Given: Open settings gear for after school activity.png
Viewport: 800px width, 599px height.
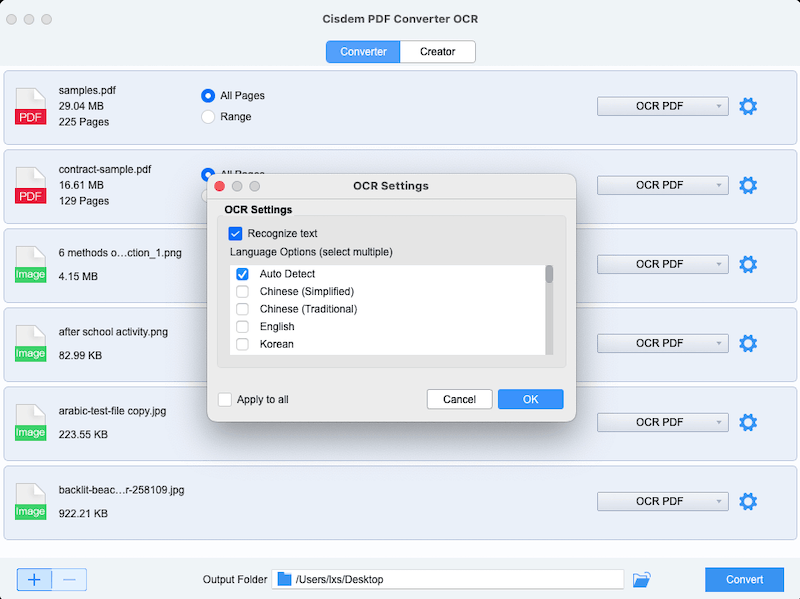Looking at the screenshot, I should (748, 343).
